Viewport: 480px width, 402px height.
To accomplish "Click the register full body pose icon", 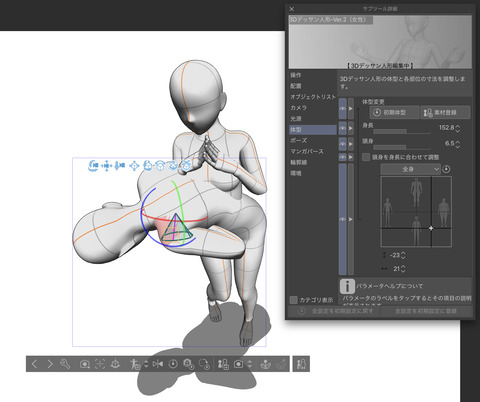I will [135, 364].
